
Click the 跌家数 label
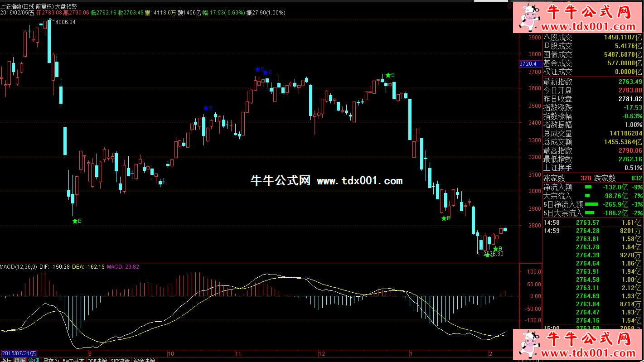coord(605,179)
